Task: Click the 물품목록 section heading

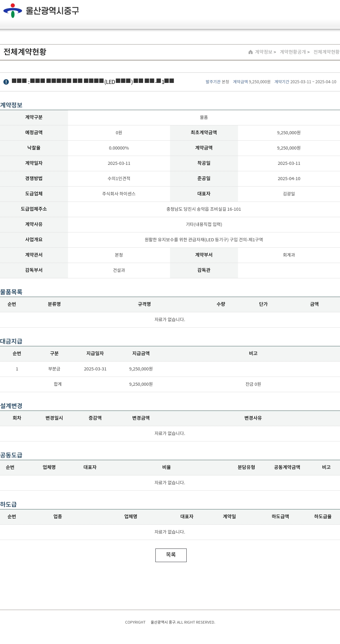Action: click(x=11, y=292)
